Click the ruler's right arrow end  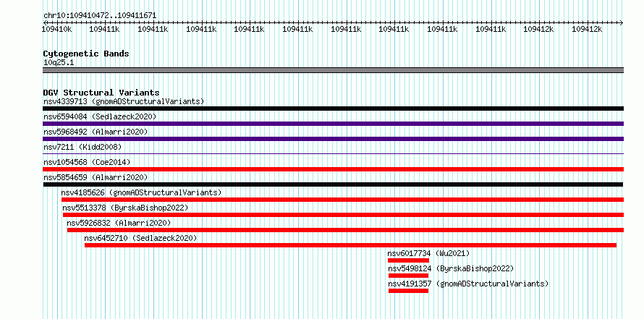(x=622, y=22)
